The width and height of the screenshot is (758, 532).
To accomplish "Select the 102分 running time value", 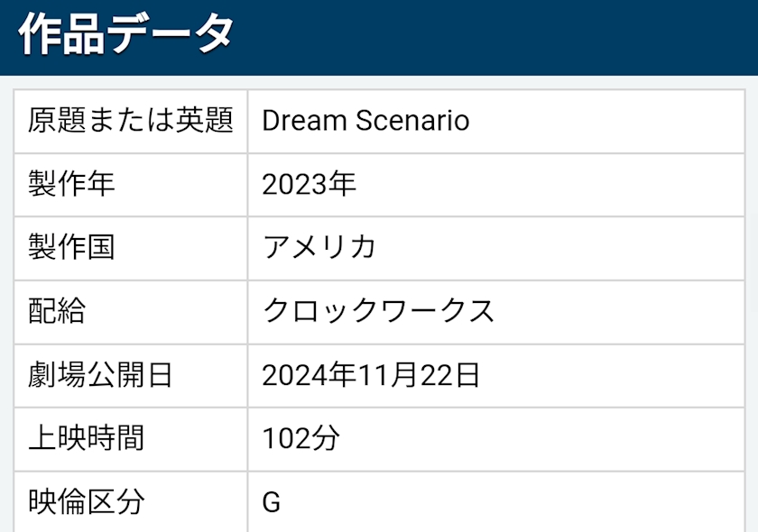I will [301, 438].
